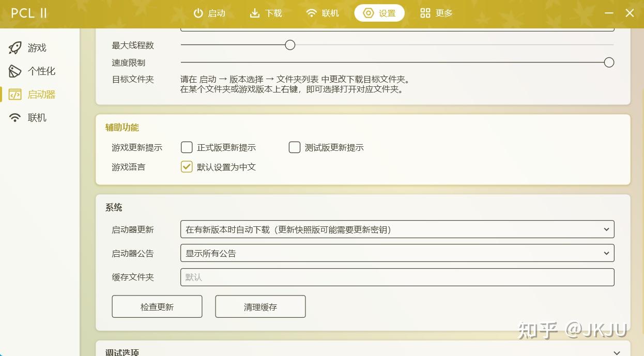Screen dimensions: 644x356
Task: Open the 下载 download section
Action: pyautogui.click(x=265, y=13)
